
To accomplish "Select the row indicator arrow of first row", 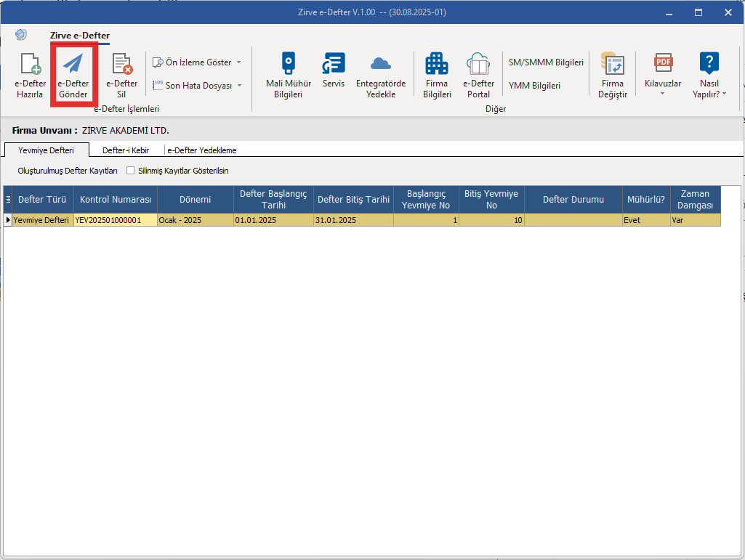I will pyautogui.click(x=7, y=220).
